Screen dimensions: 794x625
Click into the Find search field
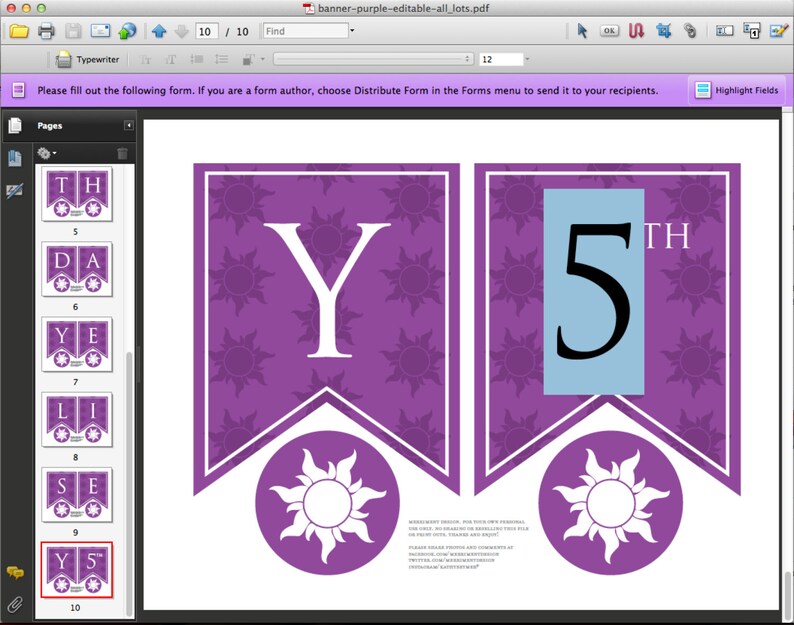click(x=306, y=31)
